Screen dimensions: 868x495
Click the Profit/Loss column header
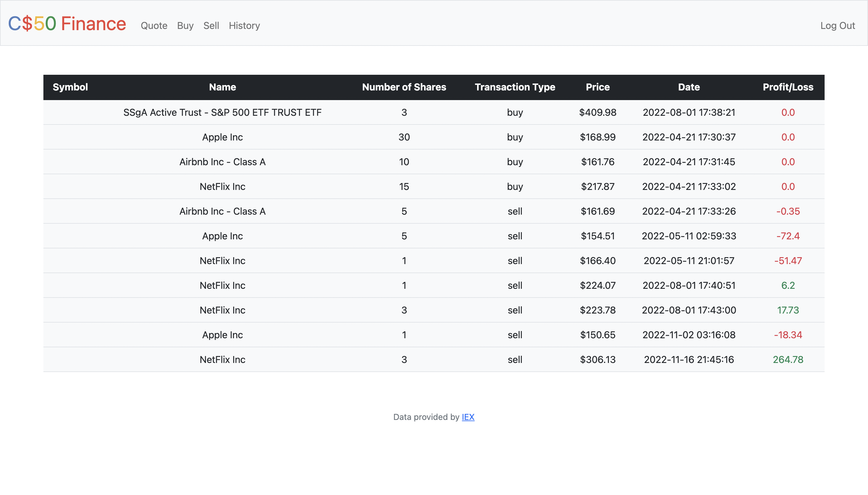pyautogui.click(x=788, y=87)
